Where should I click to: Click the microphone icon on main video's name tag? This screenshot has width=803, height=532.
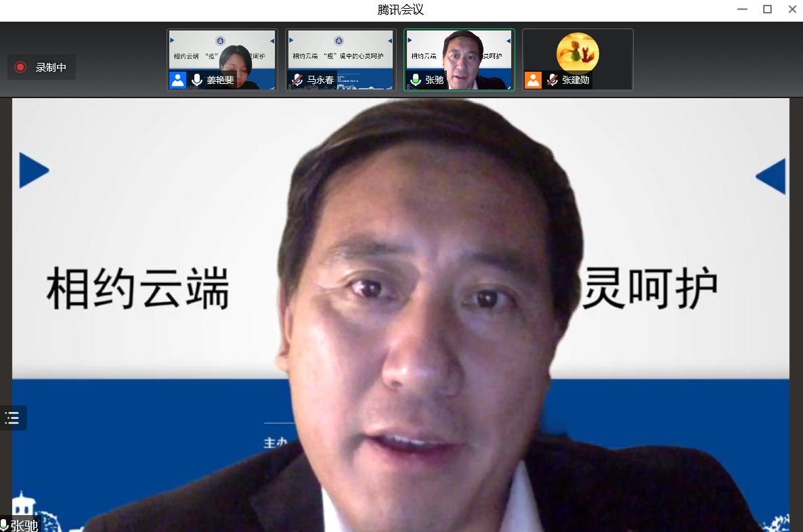pyautogui.click(x=4, y=525)
